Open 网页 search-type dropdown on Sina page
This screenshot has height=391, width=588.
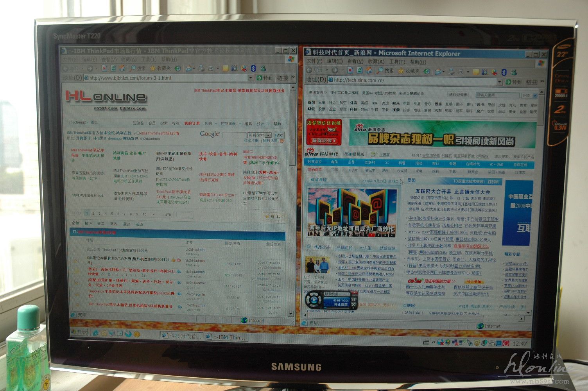click(x=535, y=95)
